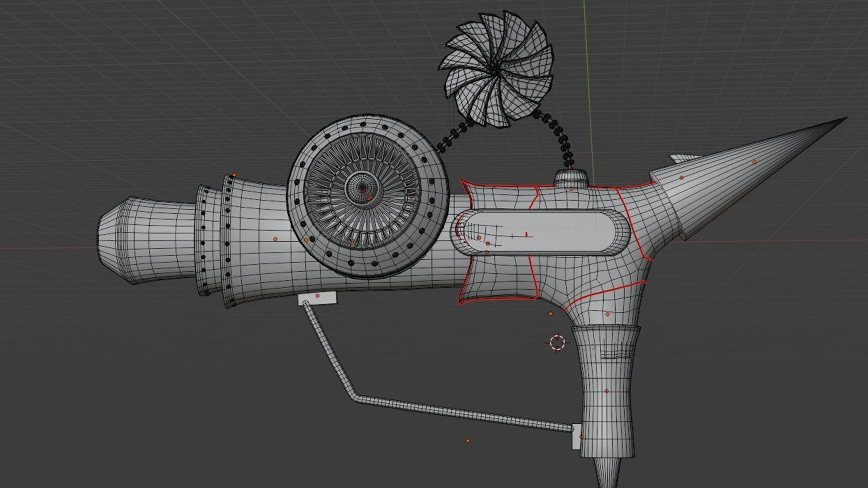Click the 3D cursor crosshair near the handle

pos(557,343)
